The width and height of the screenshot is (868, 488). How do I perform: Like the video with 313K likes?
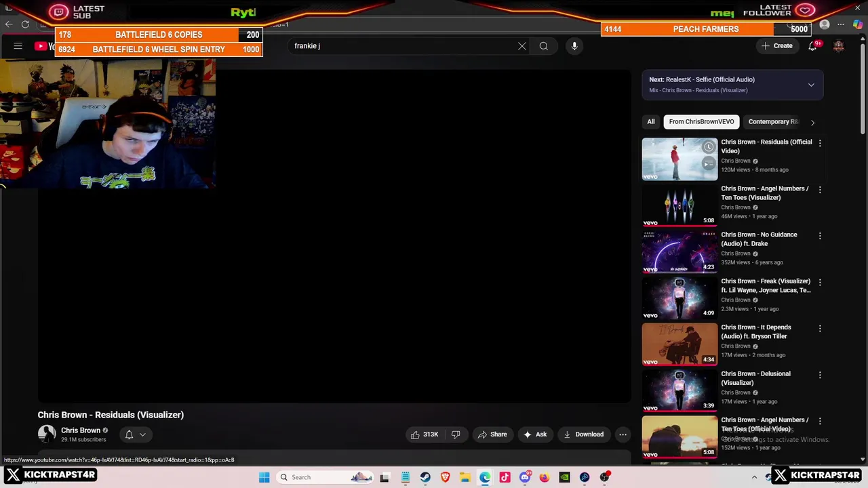(425, 434)
